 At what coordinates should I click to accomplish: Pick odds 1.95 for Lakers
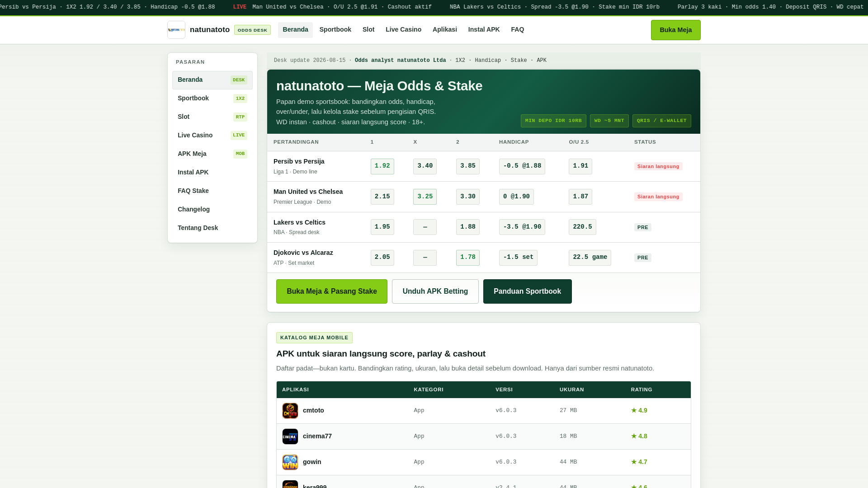click(x=382, y=227)
